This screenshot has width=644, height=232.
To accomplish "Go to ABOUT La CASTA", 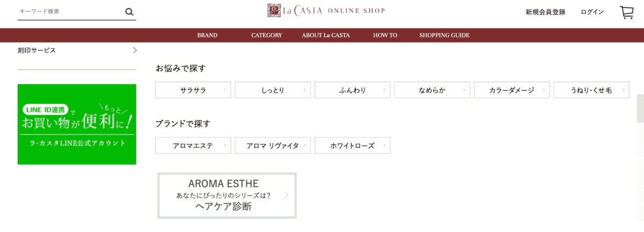I will coord(326,35).
